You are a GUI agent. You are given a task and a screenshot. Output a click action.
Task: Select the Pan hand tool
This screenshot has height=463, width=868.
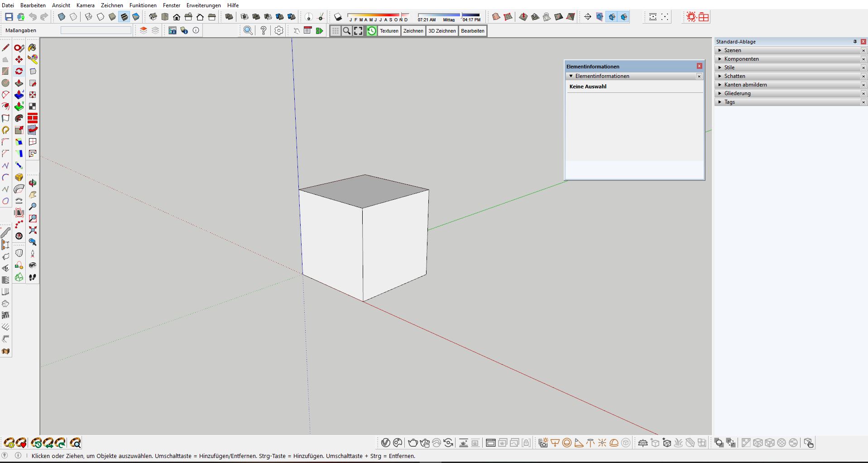[x=33, y=195]
